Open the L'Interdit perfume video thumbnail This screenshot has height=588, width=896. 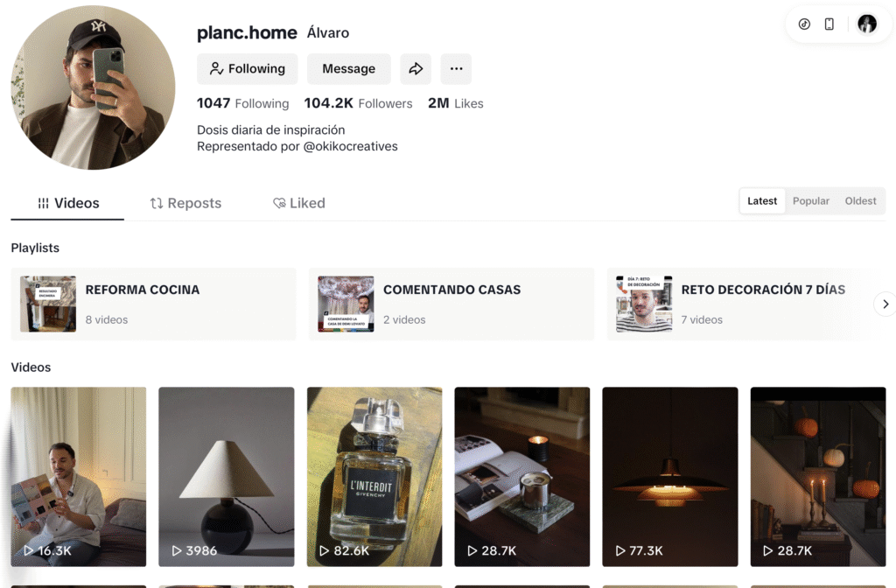[x=374, y=477]
